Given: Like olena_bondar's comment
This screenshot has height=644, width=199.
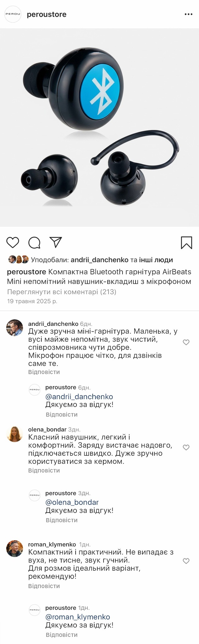Looking at the screenshot, I should [186, 447].
